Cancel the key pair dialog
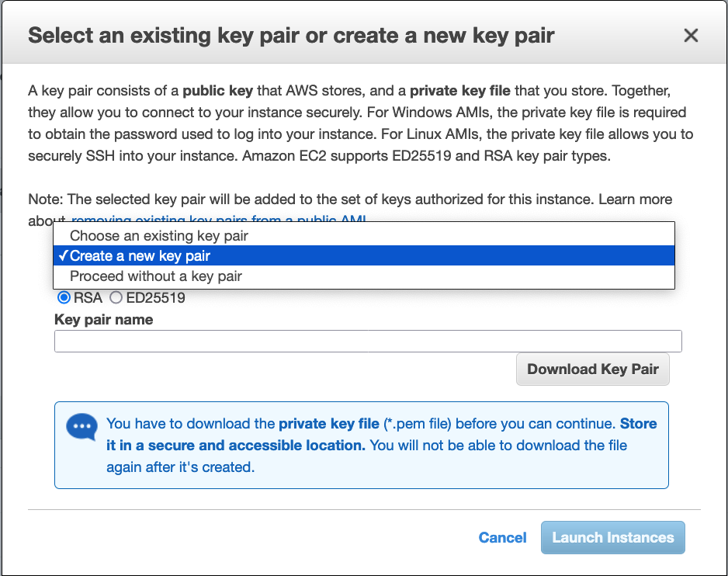Image resolution: width=728 pixels, height=576 pixels. (502, 537)
